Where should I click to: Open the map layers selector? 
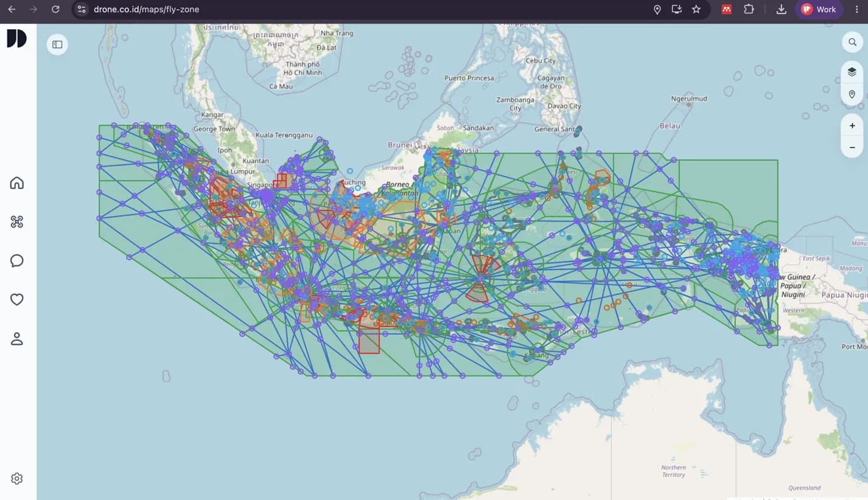[x=852, y=72]
